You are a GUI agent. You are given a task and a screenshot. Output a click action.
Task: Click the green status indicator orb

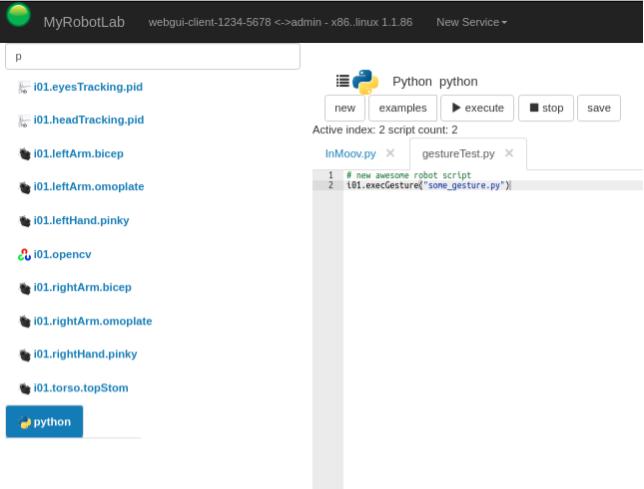18,15
